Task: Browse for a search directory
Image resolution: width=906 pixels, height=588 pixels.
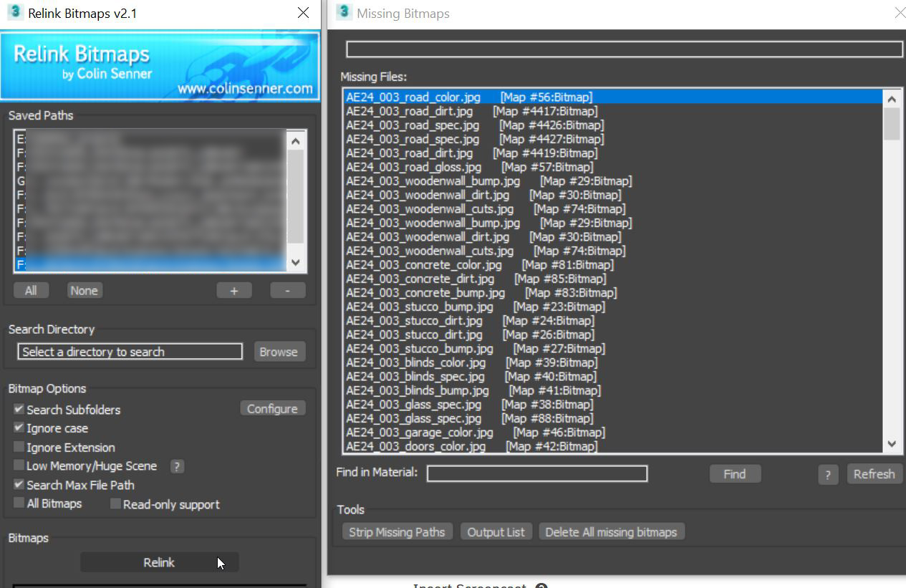Action: click(x=279, y=351)
